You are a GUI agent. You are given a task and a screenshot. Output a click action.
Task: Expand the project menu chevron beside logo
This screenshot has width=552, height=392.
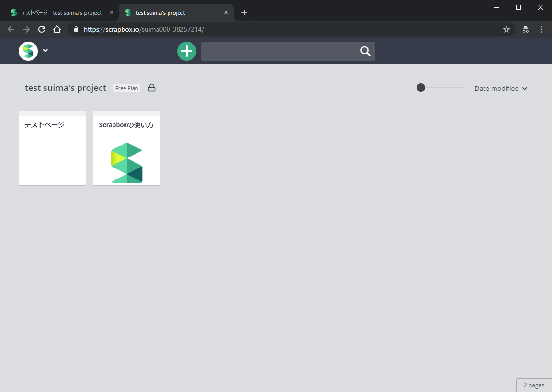(45, 51)
